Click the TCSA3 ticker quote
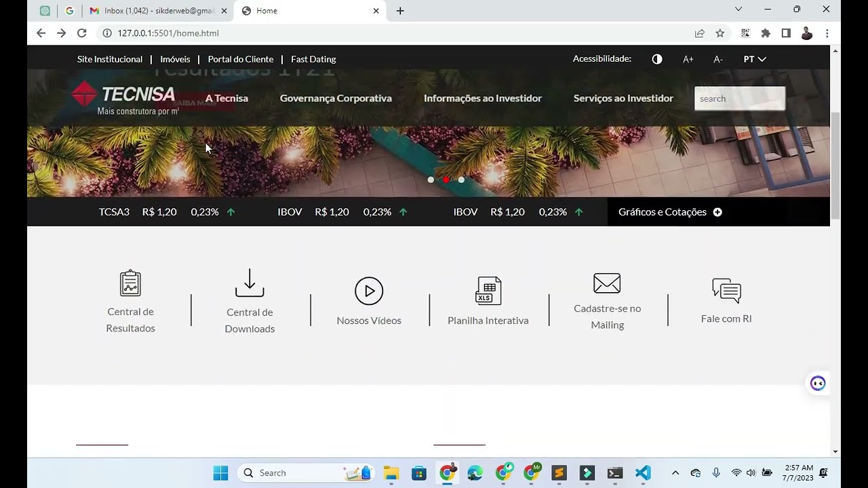 (x=167, y=212)
